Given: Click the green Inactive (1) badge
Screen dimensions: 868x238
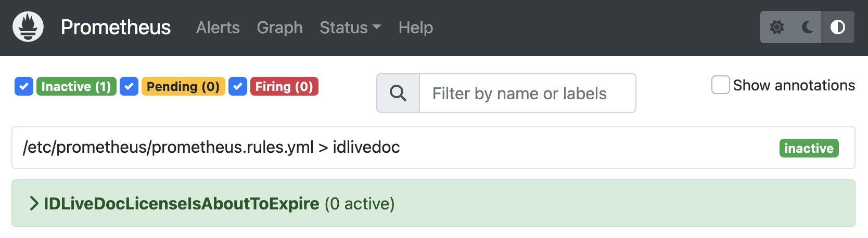Looking at the screenshot, I should (76, 86).
